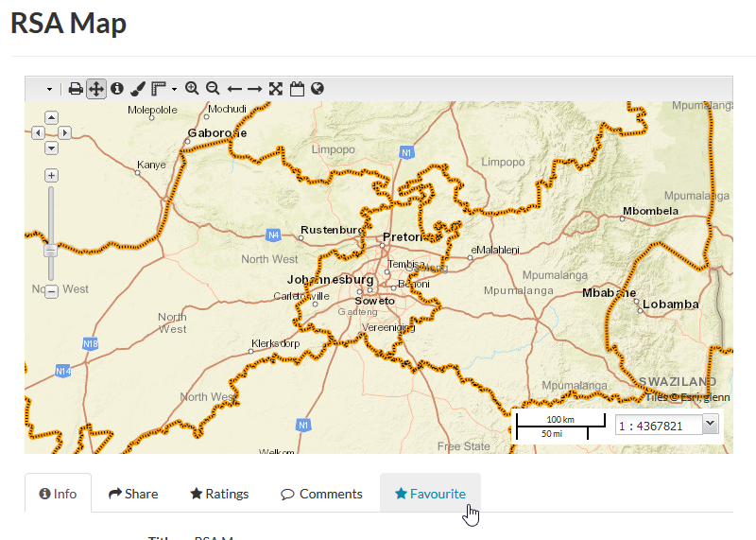756x540 pixels.
Task: Choose the paintbrush styling tool
Action: pyautogui.click(x=138, y=89)
